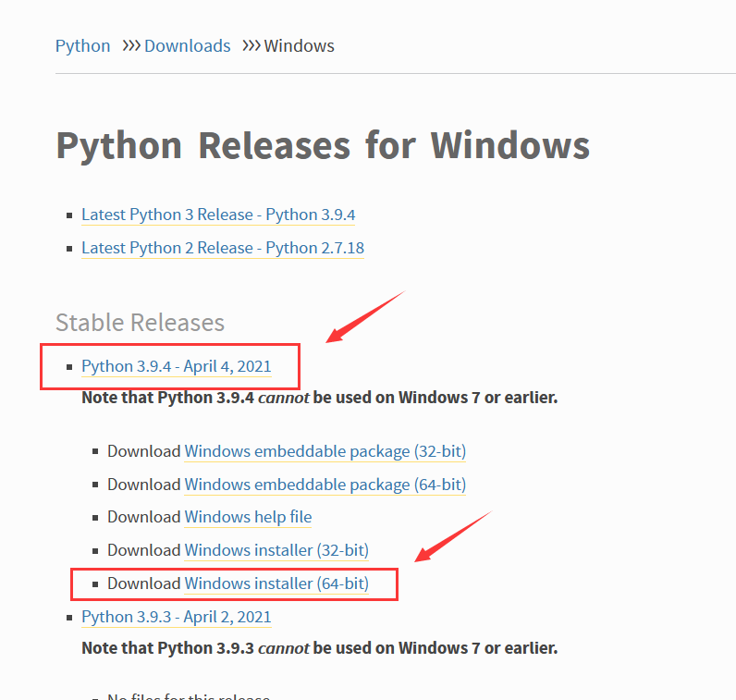Click the Python Releases for Windows heading
This screenshot has width=736, height=700.
pyautogui.click(x=323, y=146)
